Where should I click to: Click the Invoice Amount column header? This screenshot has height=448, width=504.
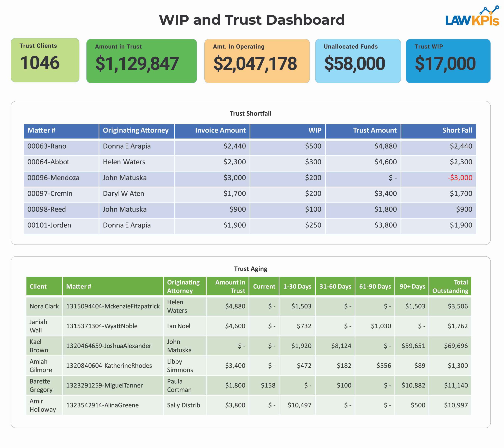220,131
